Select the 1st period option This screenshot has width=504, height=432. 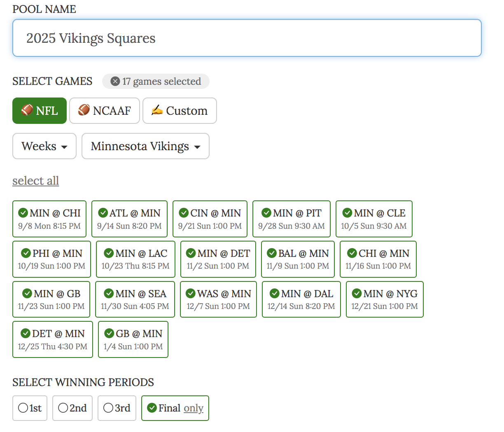coord(30,408)
